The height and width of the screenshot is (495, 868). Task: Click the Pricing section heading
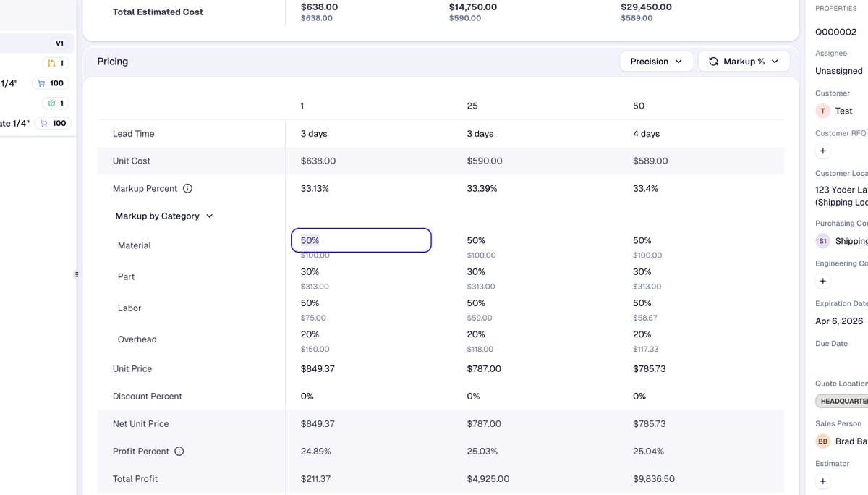tap(113, 62)
